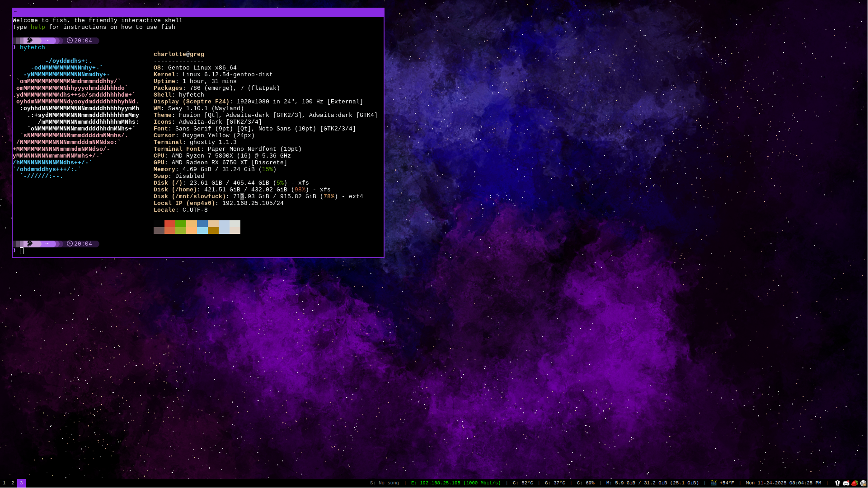The height and width of the screenshot is (488, 868).
Task: Click the date and time in status bar
Action: click(783, 483)
